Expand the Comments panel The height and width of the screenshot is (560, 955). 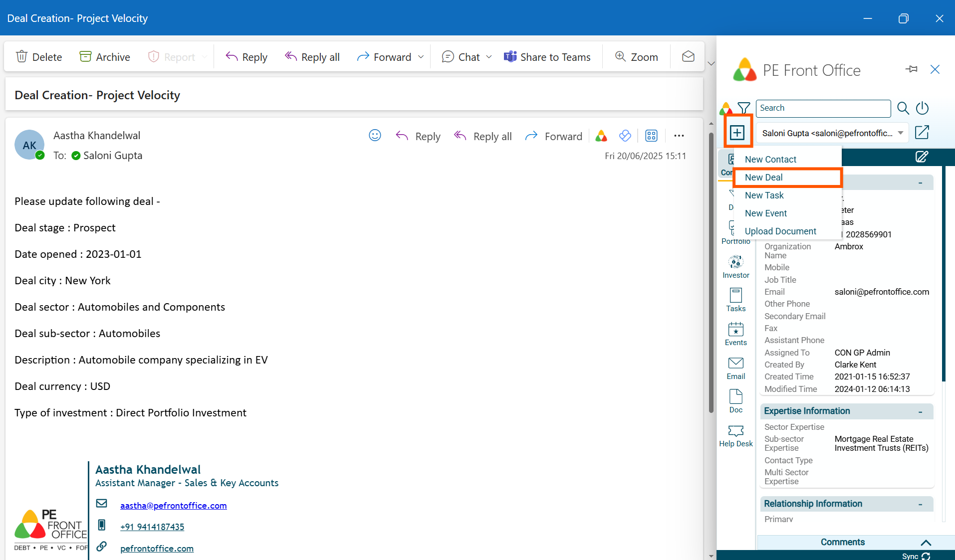point(926,543)
